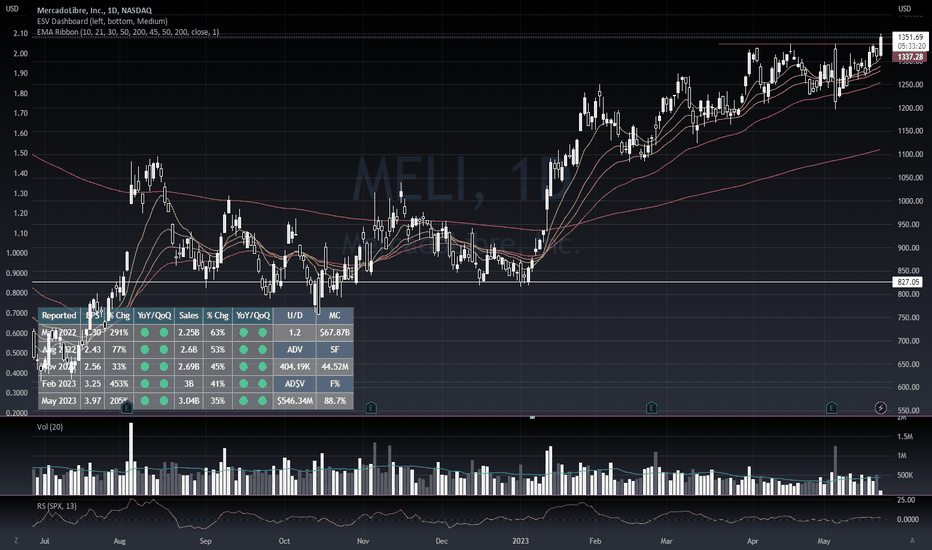Click the 1000.00 label on the right price axis
Screen dimensions: 932x550
[910, 201]
